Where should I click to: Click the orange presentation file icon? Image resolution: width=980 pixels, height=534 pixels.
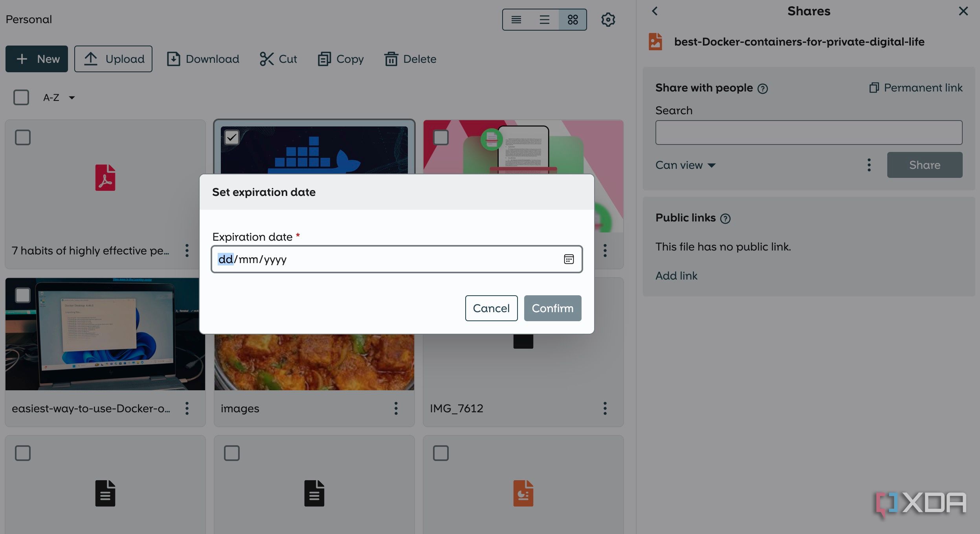[x=523, y=493]
